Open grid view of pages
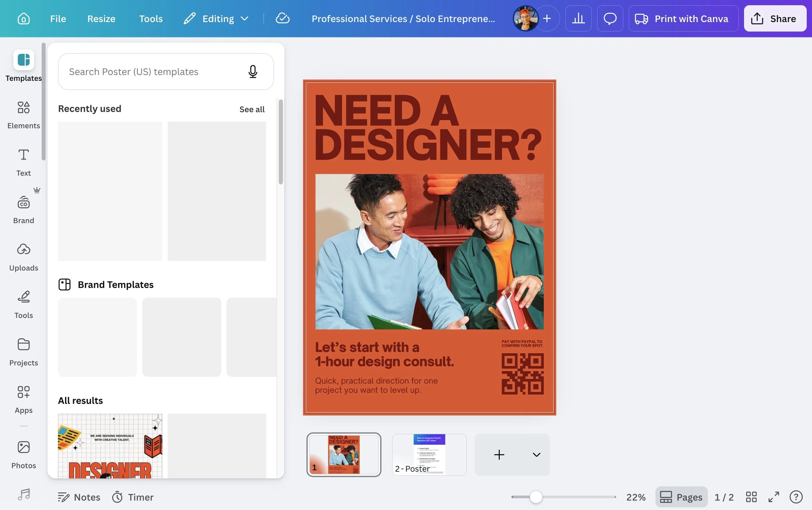 tap(751, 497)
